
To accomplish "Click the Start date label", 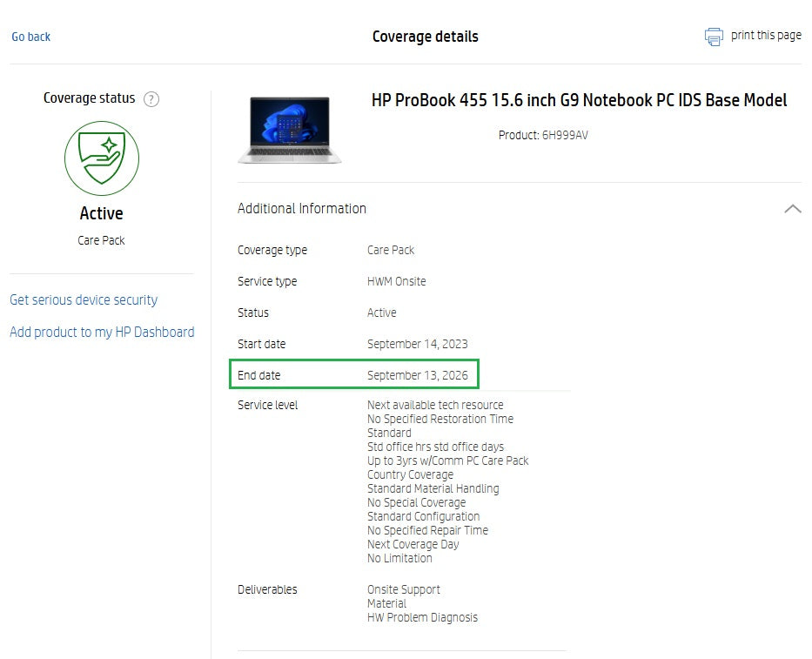I will click(x=261, y=344).
